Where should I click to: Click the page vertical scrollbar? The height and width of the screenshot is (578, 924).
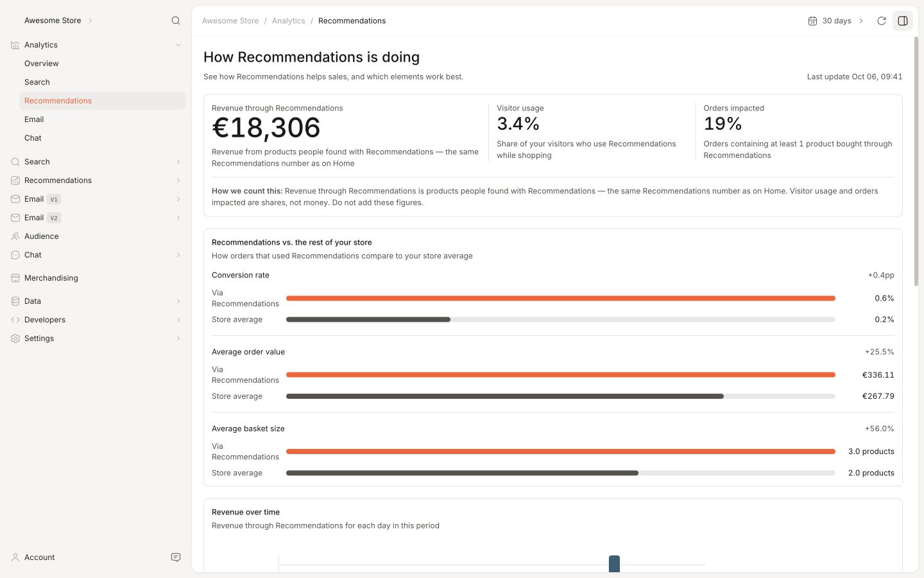coord(916,161)
